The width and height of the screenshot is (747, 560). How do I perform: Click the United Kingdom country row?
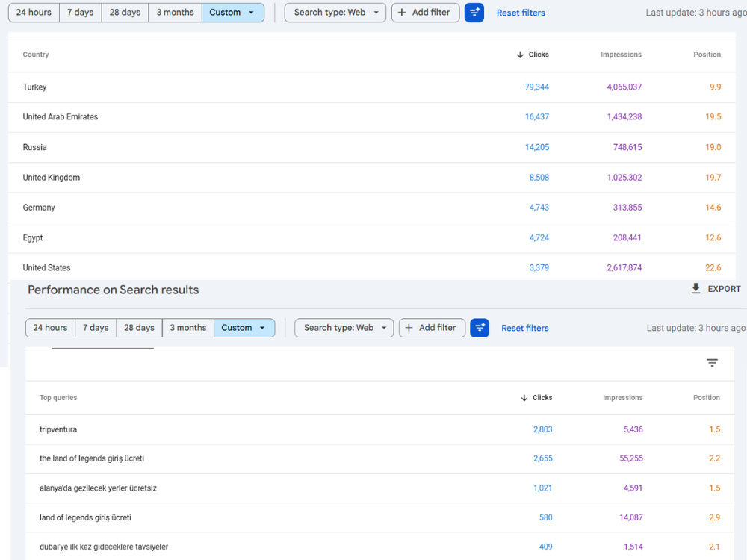pos(371,178)
